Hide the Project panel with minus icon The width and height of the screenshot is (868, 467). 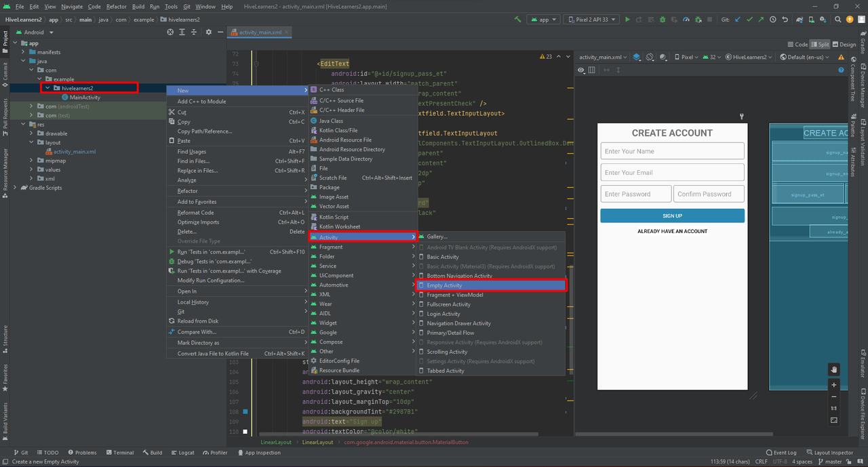tap(220, 32)
